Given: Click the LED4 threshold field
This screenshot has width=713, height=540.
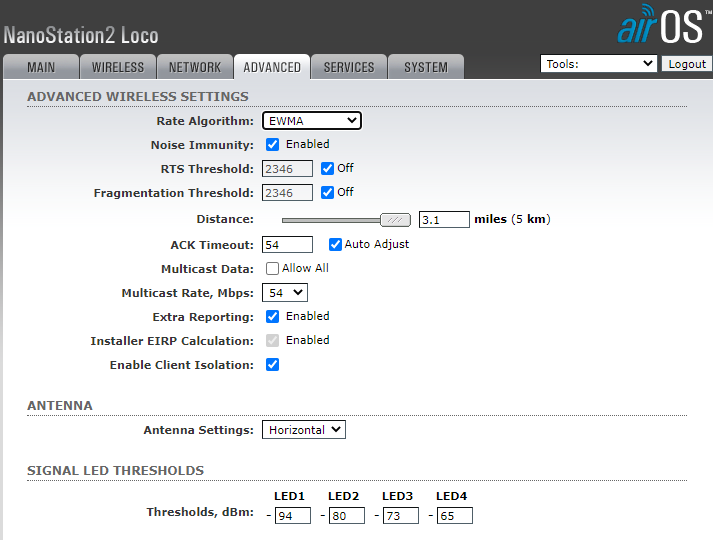Looking at the screenshot, I should pos(455,516).
